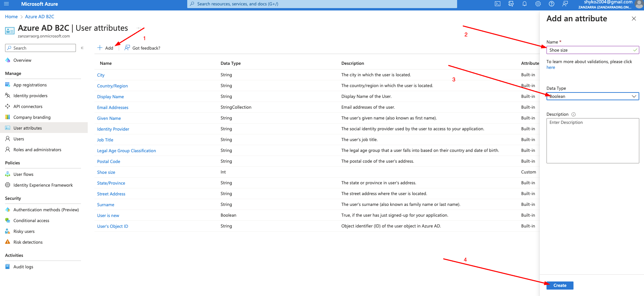This screenshot has height=296, width=644.
Task: Open Cloud Shell from top bar
Action: pos(498,4)
